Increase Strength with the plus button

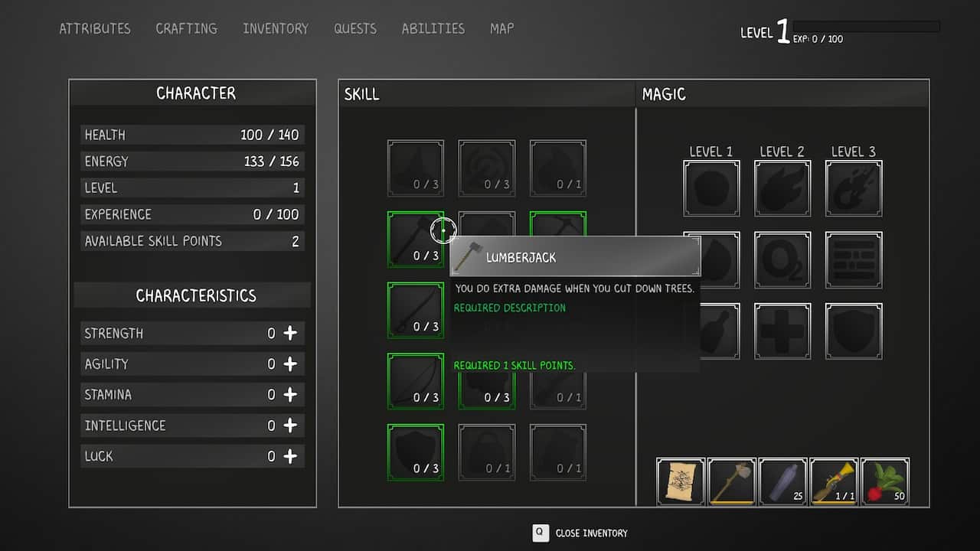(290, 333)
